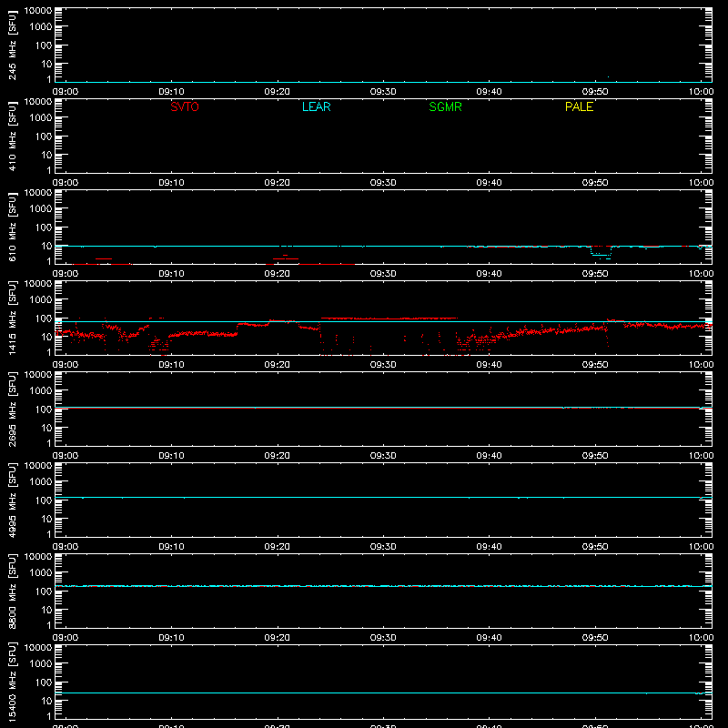Click the 10000 tick label of 245 MHz plot

click(x=38, y=10)
